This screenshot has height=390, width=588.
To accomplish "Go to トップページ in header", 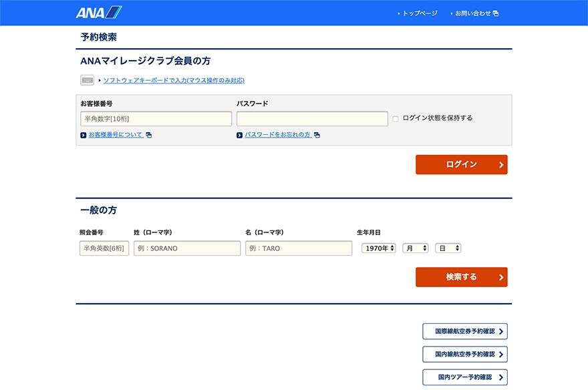I will (x=420, y=13).
